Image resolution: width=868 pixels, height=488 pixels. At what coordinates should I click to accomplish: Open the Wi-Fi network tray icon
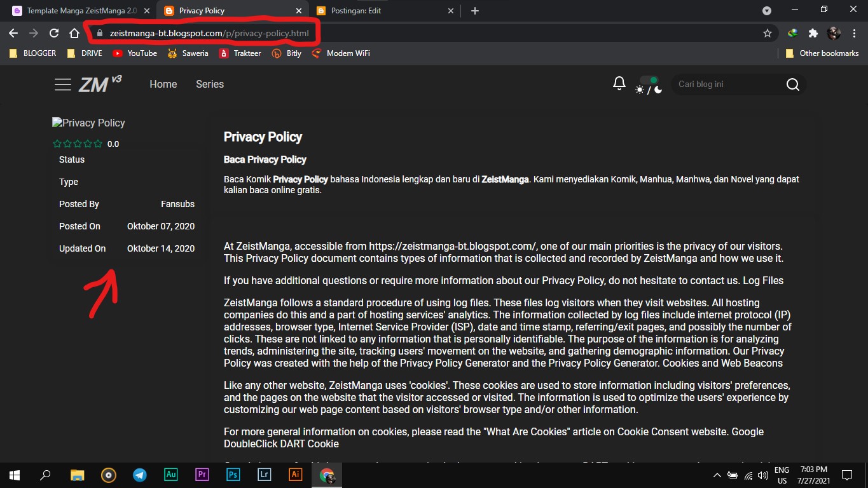748,475
